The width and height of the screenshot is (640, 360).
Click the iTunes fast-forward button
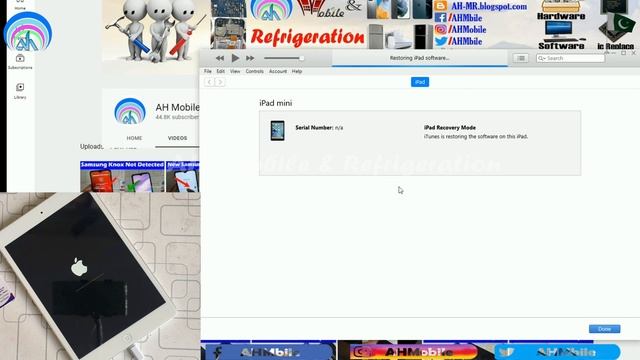coord(250,58)
